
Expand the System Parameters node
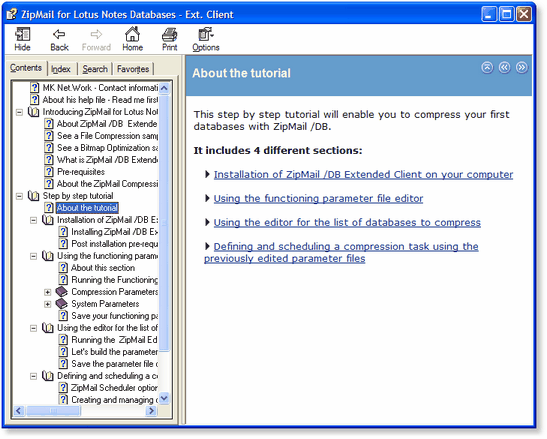(48, 304)
